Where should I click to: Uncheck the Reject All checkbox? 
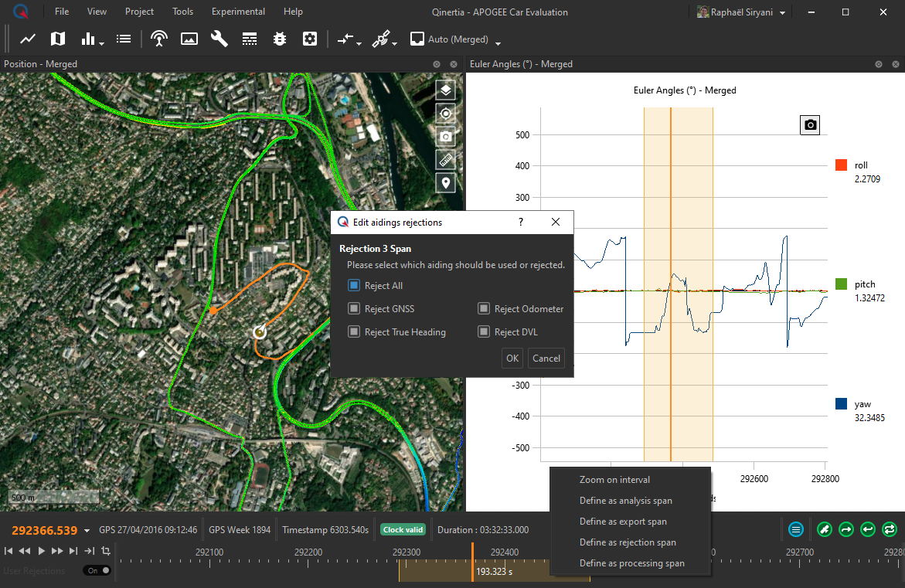point(354,286)
